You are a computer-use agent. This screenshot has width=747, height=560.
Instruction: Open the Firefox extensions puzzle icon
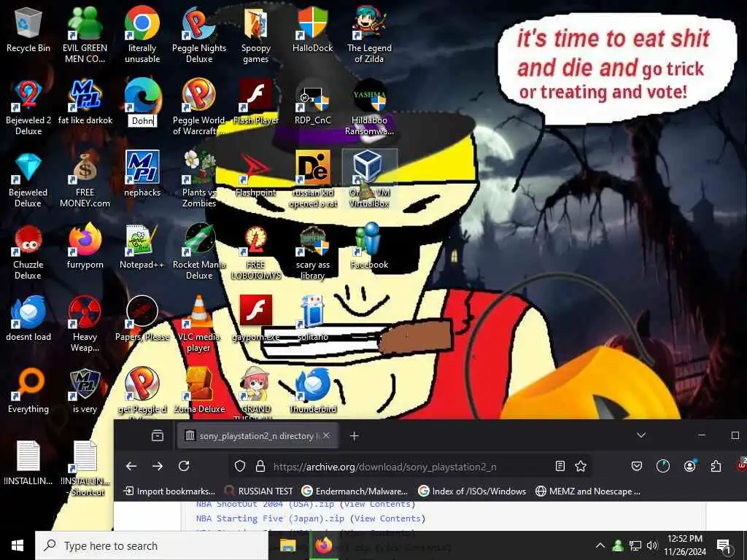[716, 466]
